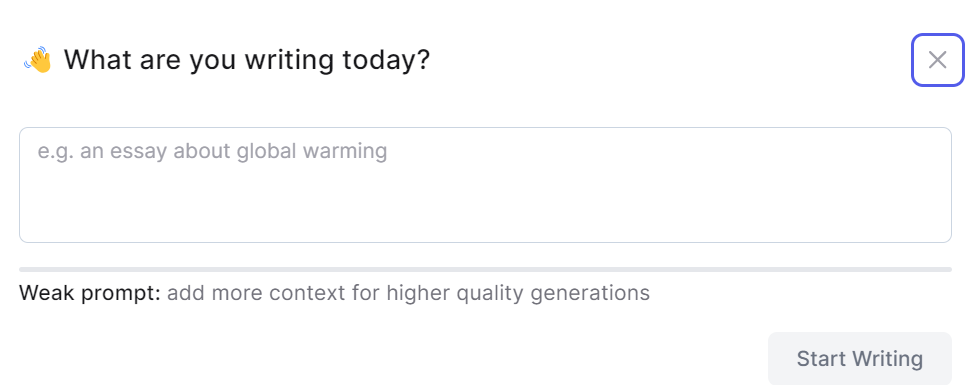This screenshot has width=968, height=385.
Task: Click the global warming placeholder text
Action: (x=212, y=151)
